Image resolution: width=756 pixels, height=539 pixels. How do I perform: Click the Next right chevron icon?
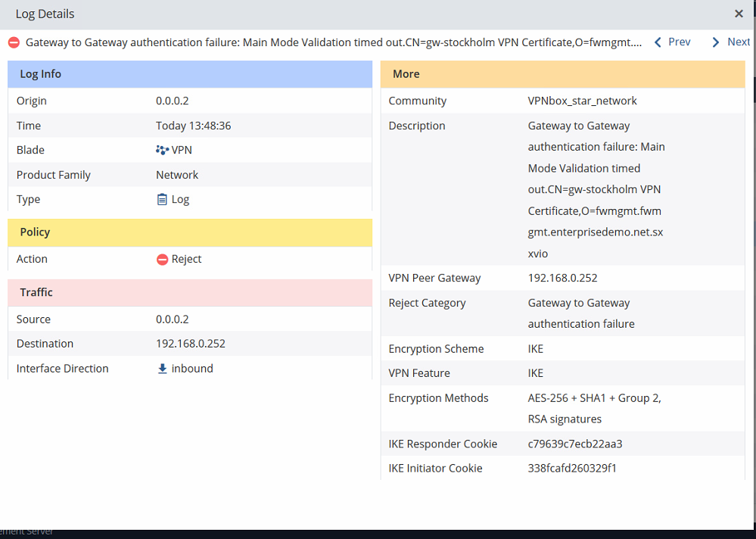(716, 42)
